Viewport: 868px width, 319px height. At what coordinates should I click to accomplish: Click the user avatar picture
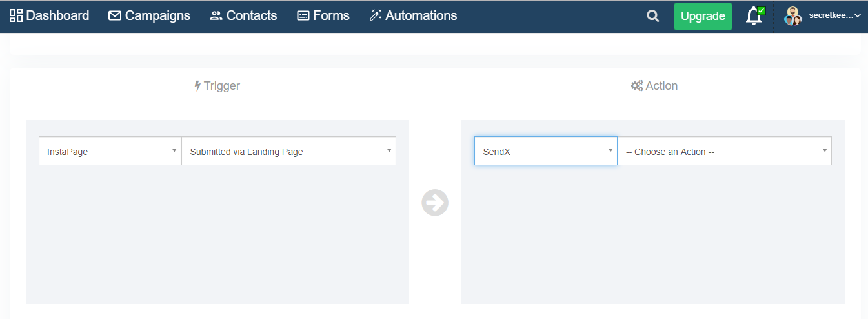[792, 16]
